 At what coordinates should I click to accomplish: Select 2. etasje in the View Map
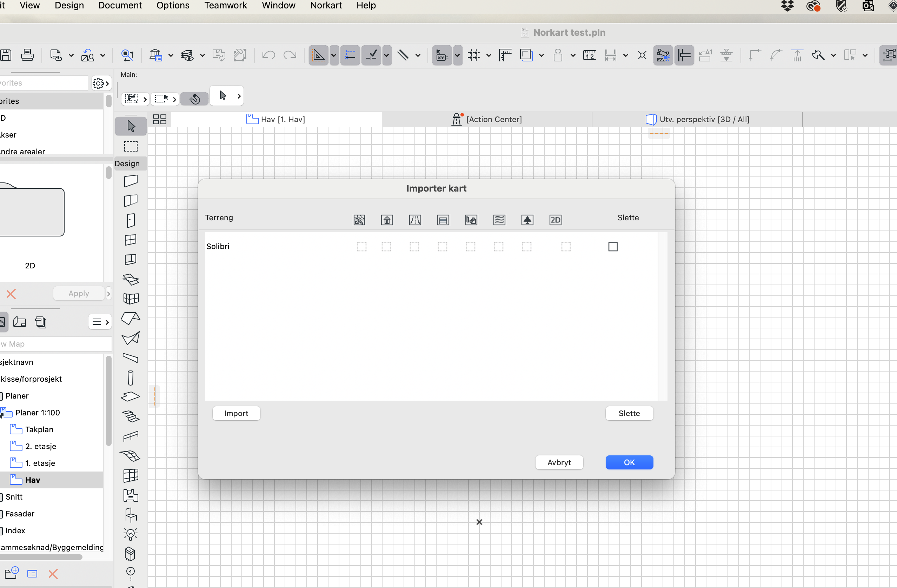click(41, 446)
